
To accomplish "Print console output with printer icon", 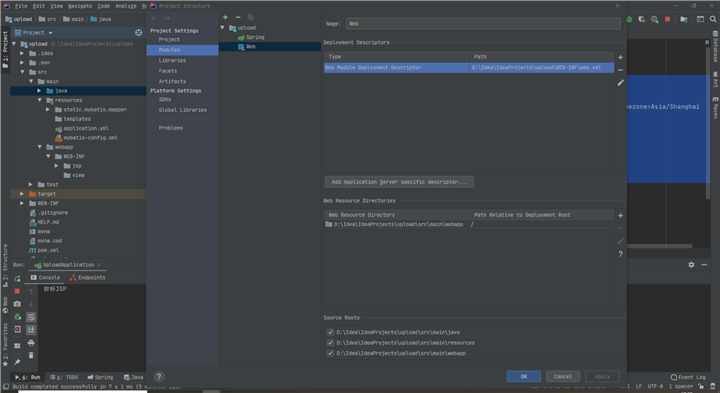I will (31, 343).
